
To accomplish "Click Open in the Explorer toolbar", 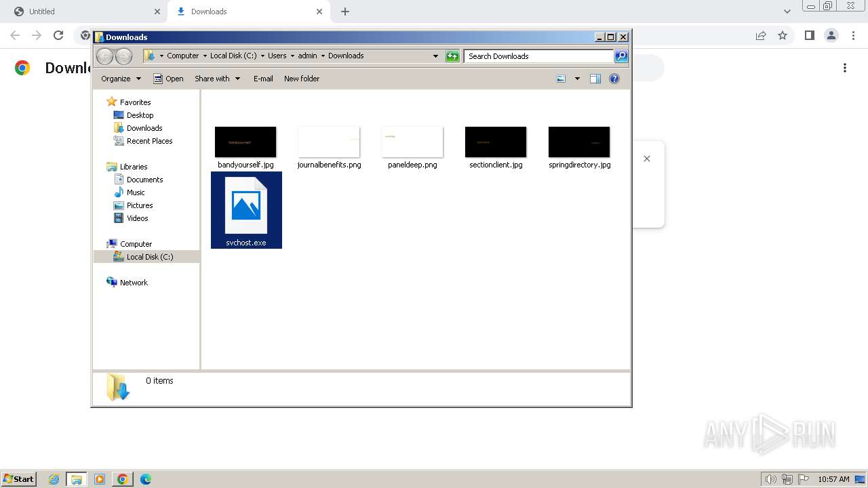I will coord(168,79).
